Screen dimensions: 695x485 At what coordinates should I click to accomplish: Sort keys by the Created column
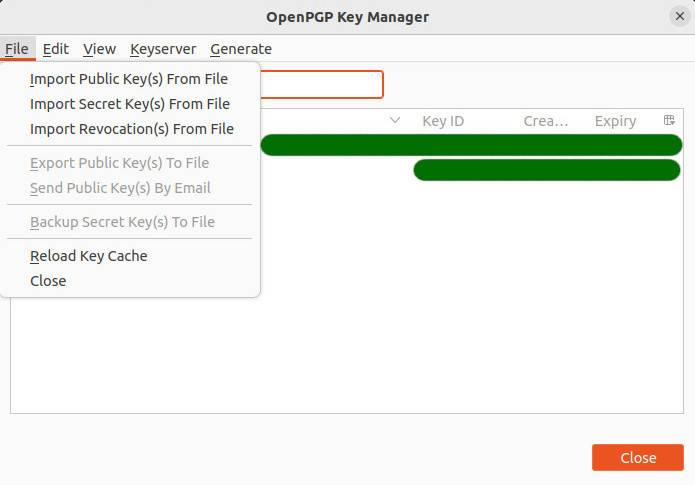(545, 121)
